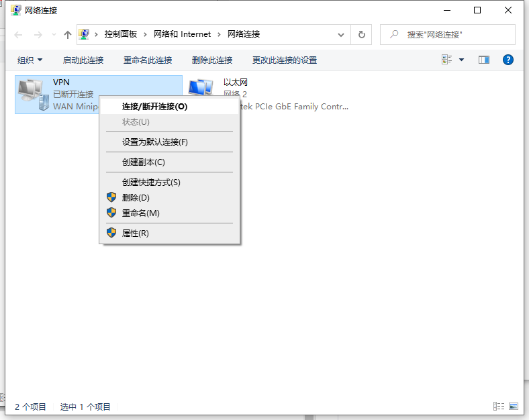Click 更改此连接的设置 toolbar button

[284, 60]
